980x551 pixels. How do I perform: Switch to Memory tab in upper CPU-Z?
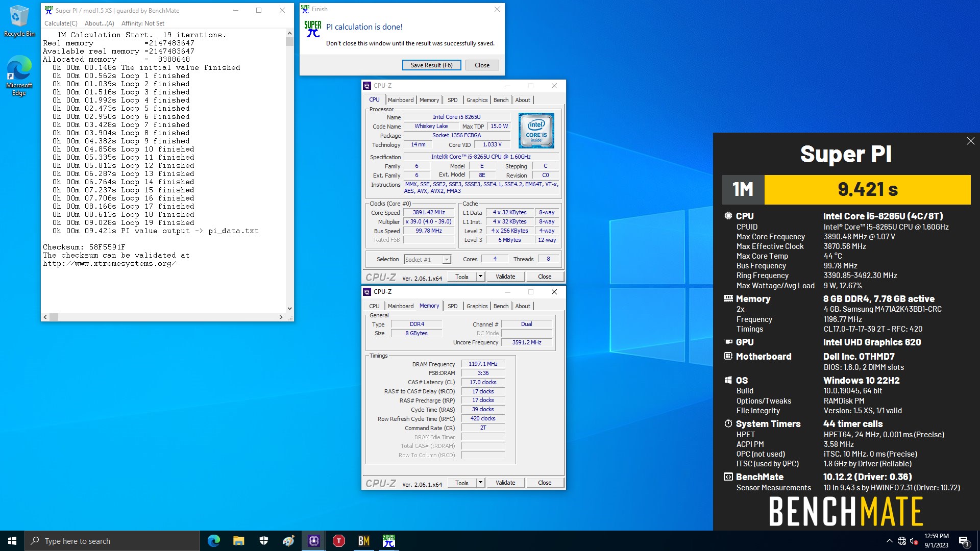click(x=429, y=100)
